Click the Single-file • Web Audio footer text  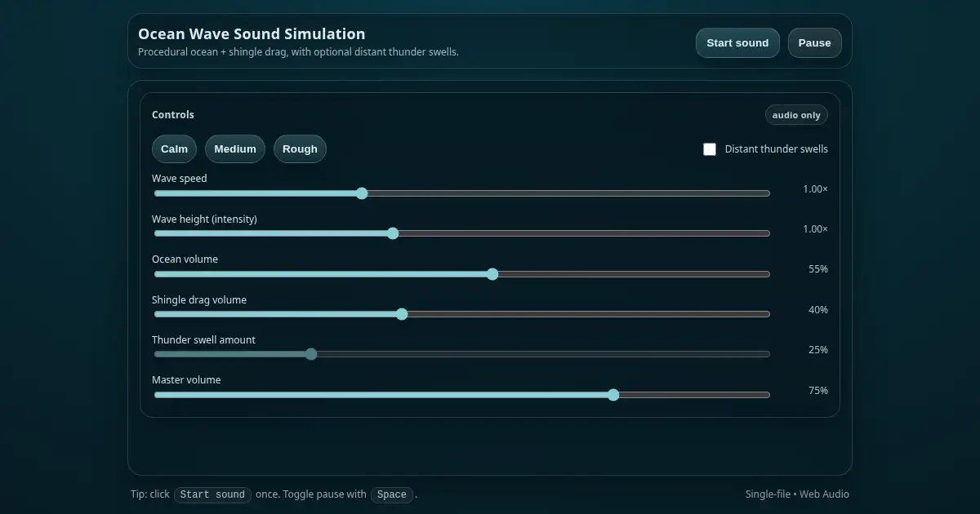point(797,494)
